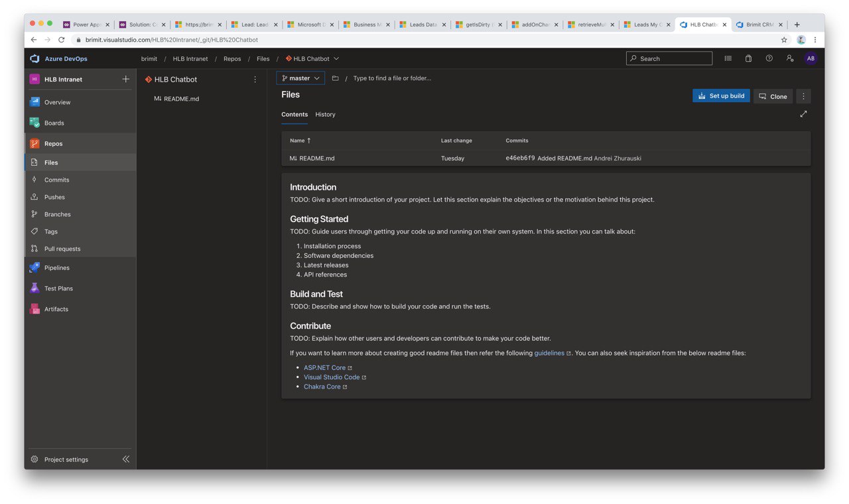Open the marketplace shopping bag icon

tap(748, 58)
